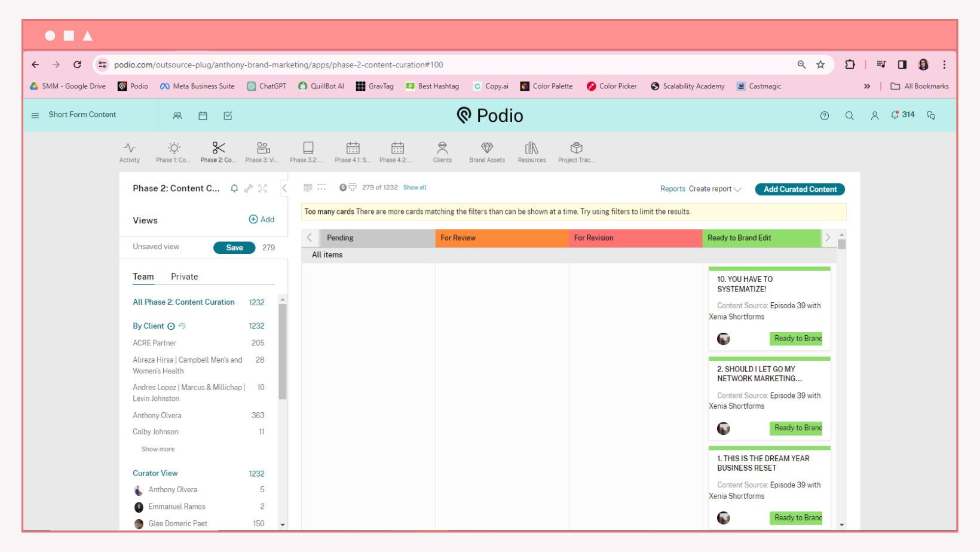Open the By Client view options dropdown

click(171, 326)
